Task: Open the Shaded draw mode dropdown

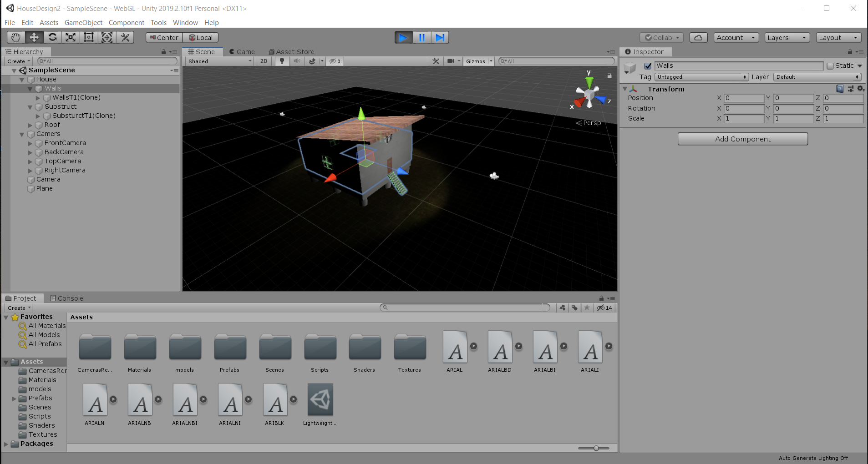Action: [219, 61]
